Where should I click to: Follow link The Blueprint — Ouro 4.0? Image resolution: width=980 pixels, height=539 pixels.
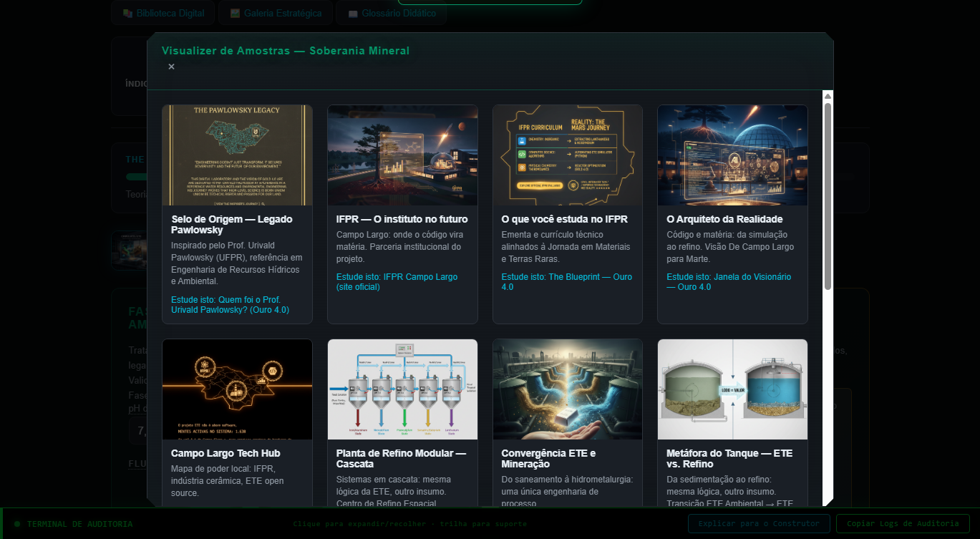tap(566, 282)
